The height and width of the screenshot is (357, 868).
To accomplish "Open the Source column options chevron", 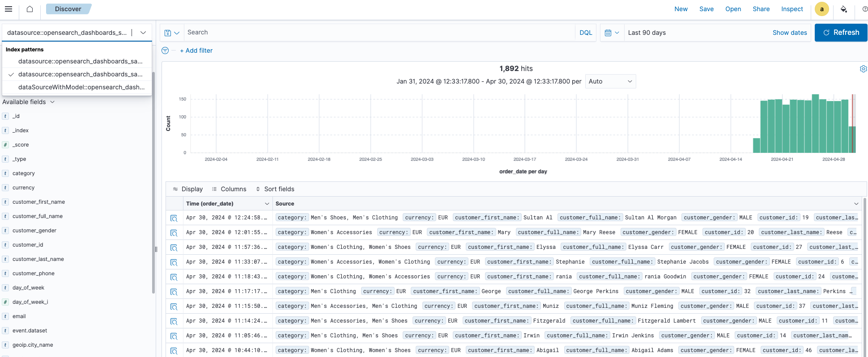I will click(856, 204).
